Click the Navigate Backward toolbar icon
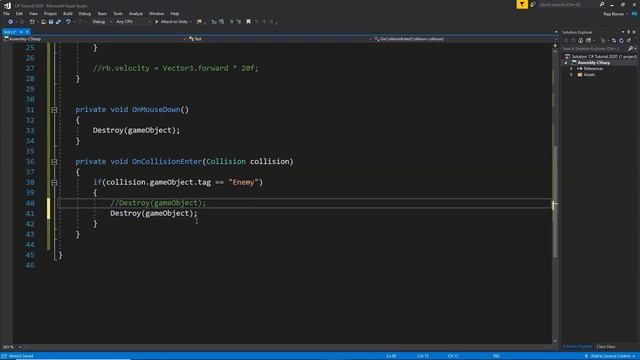Image resolution: width=640 pixels, height=360 pixels. pos(10,22)
